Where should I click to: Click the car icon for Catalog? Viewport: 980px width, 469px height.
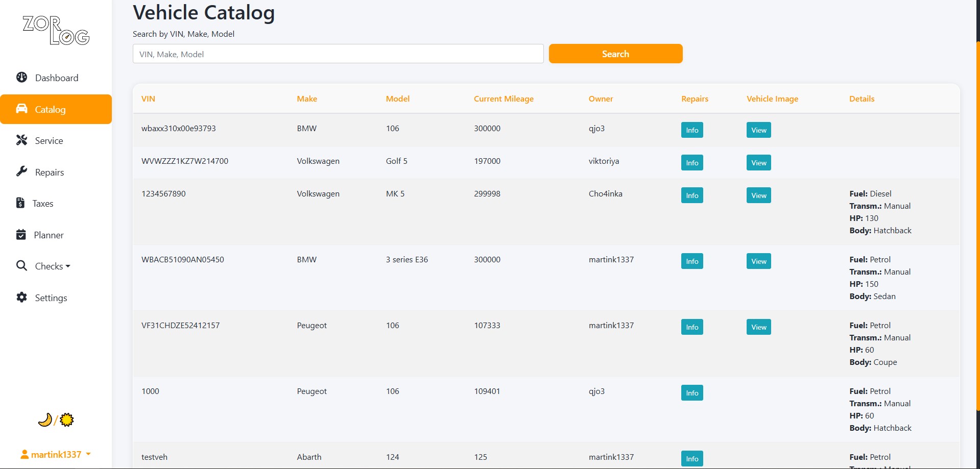(x=21, y=109)
